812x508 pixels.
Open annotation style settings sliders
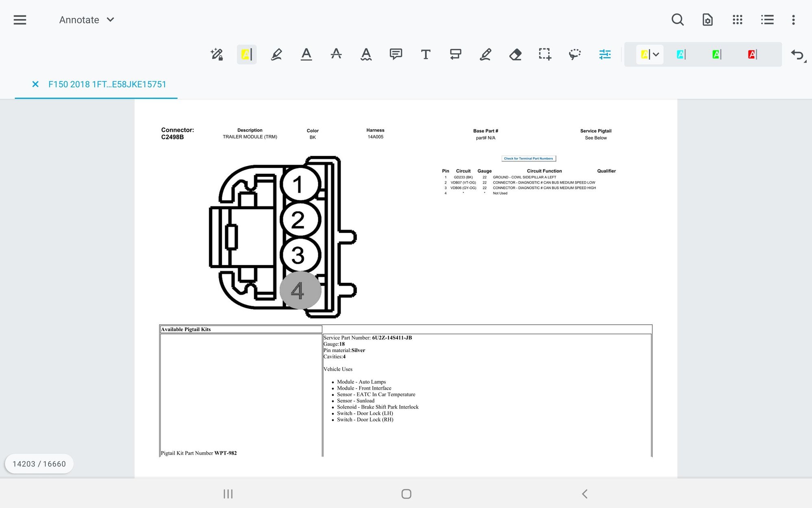604,54
